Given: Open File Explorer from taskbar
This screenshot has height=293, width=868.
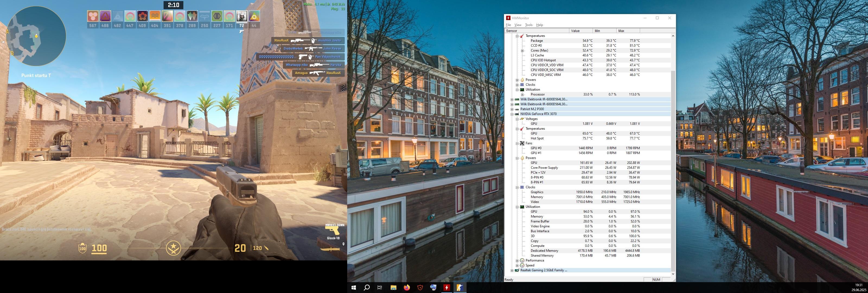Looking at the screenshot, I should tap(393, 288).
